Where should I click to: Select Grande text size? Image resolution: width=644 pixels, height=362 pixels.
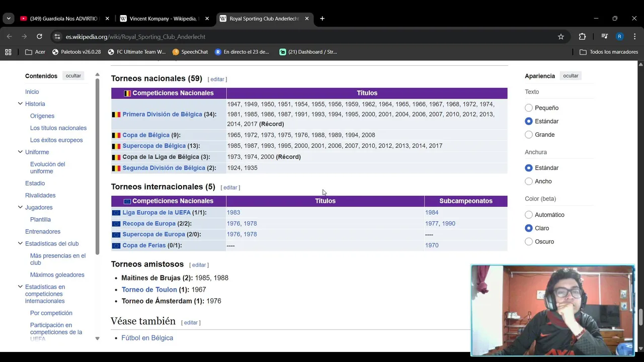click(529, 135)
